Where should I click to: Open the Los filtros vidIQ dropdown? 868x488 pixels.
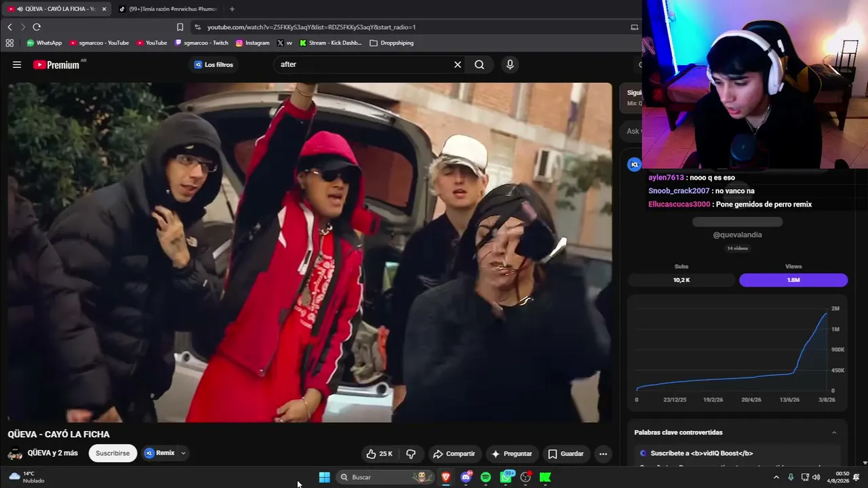pyautogui.click(x=214, y=64)
